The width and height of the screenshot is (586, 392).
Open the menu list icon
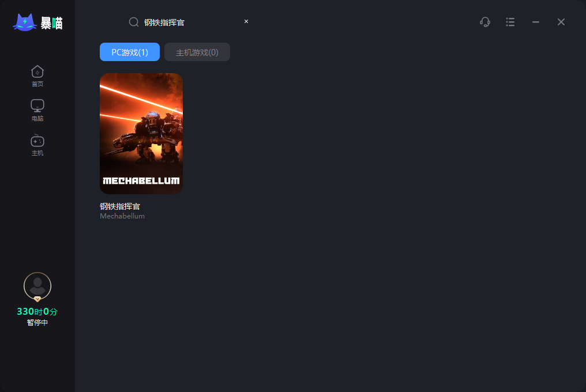coord(510,22)
